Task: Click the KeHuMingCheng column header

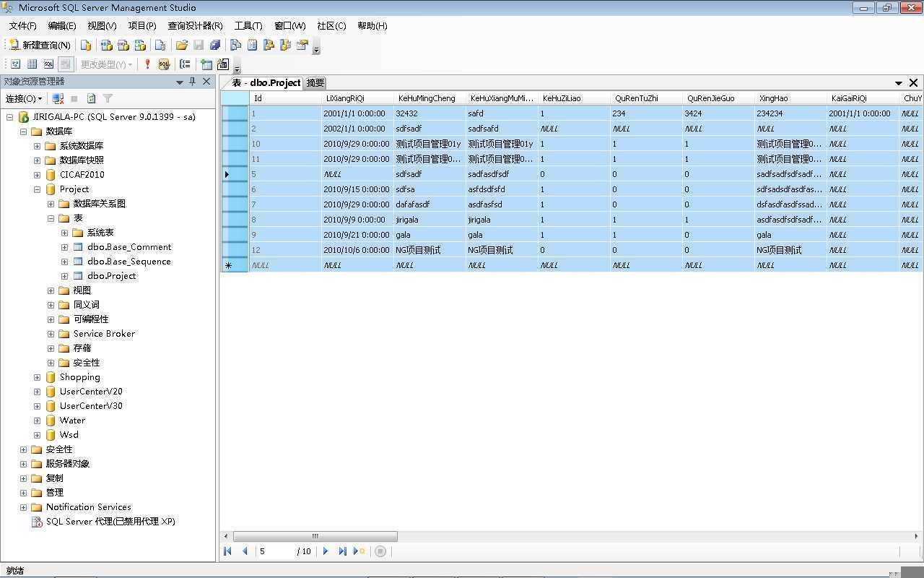Action: click(x=430, y=98)
